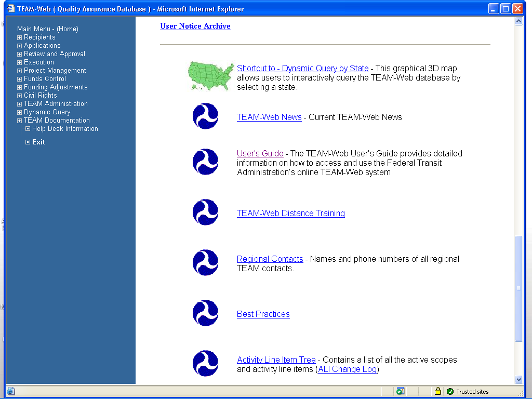Open the Best Practices link
This screenshot has width=532, height=399.
[263, 314]
